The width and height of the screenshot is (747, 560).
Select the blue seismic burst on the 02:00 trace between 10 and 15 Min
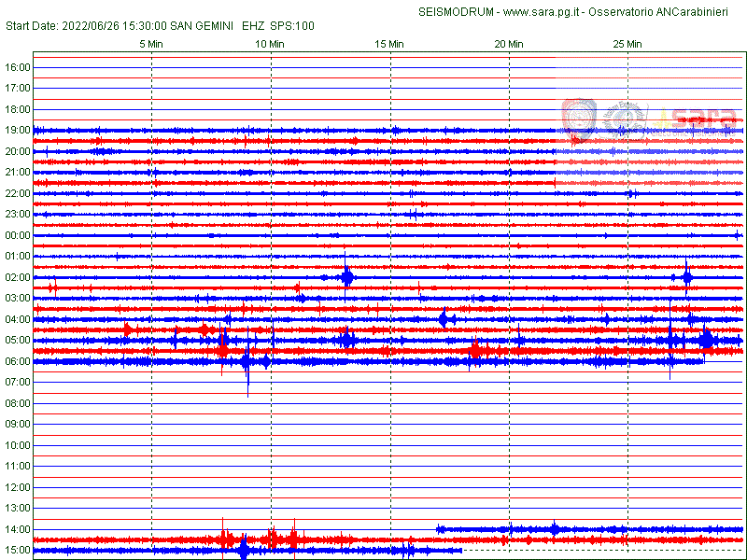(346, 276)
